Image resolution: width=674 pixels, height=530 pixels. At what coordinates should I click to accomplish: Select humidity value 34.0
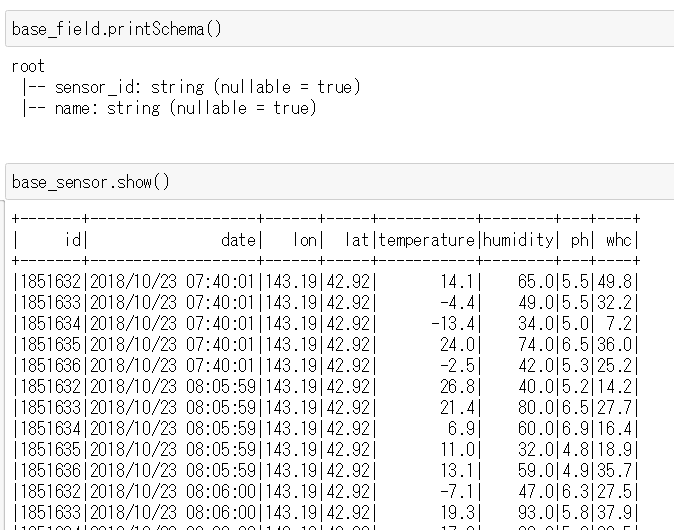(536, 324)
